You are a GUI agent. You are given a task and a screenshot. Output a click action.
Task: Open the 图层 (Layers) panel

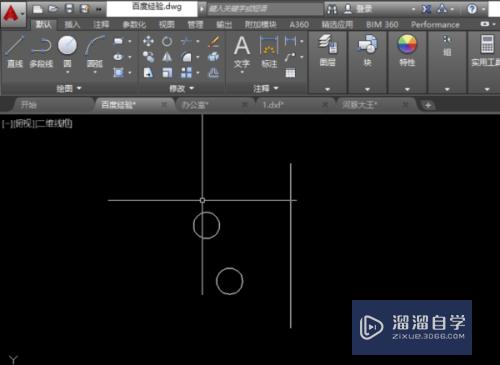[328, 50]
